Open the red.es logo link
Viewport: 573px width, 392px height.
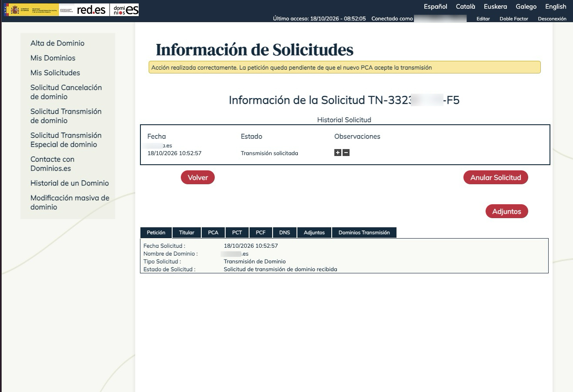coord(91,10)
